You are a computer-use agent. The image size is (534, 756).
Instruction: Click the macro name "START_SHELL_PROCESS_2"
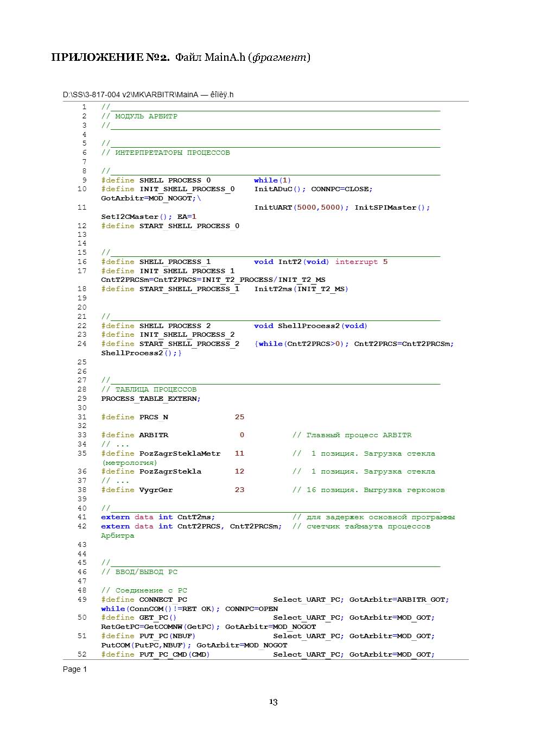click(x=189, y=344)
